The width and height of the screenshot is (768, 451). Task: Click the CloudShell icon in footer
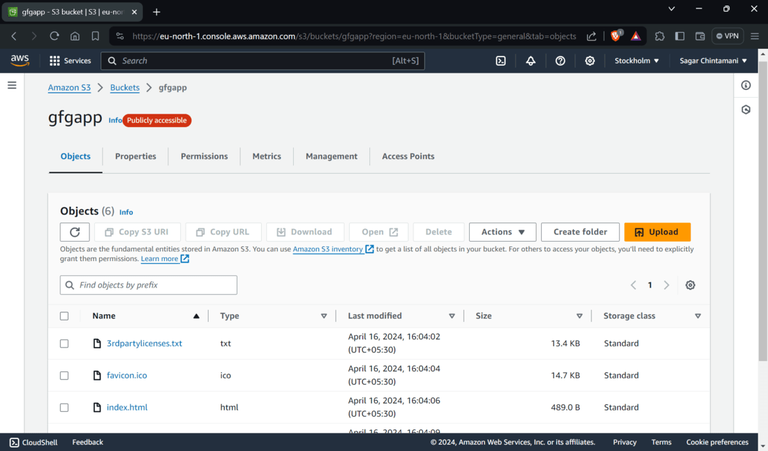pyautogui.click(x=14, y=442)
